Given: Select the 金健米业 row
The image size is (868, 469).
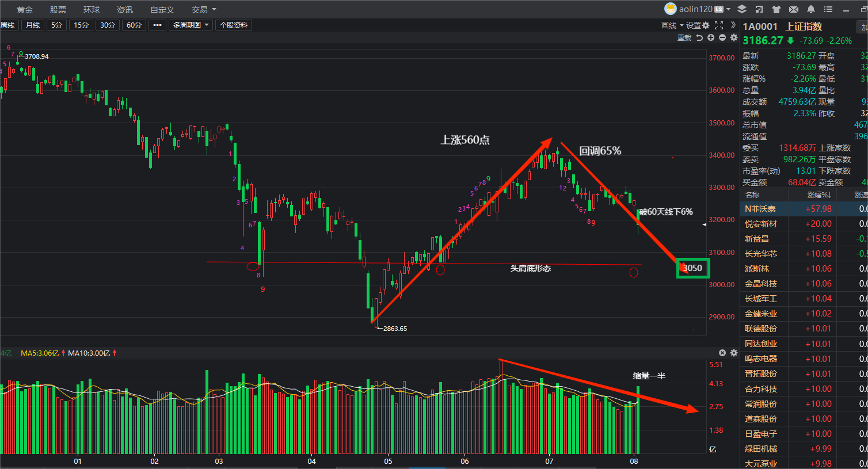Looking at the screenshot, I should coord(804,314).
